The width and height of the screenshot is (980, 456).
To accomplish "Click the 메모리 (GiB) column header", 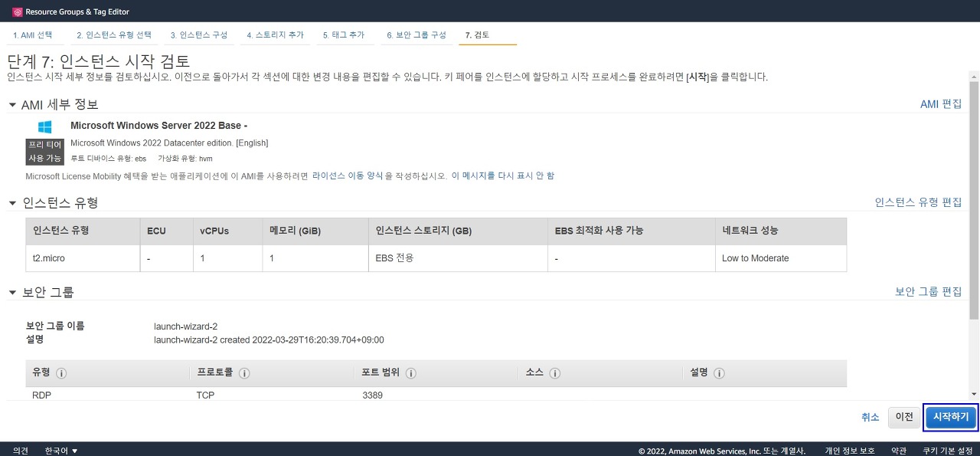I will point(315,231).
